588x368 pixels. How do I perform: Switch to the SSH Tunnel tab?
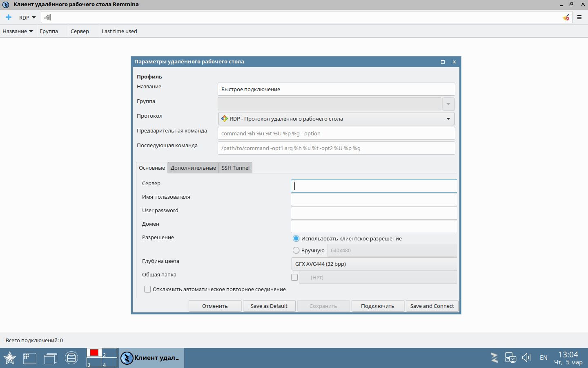236,168
